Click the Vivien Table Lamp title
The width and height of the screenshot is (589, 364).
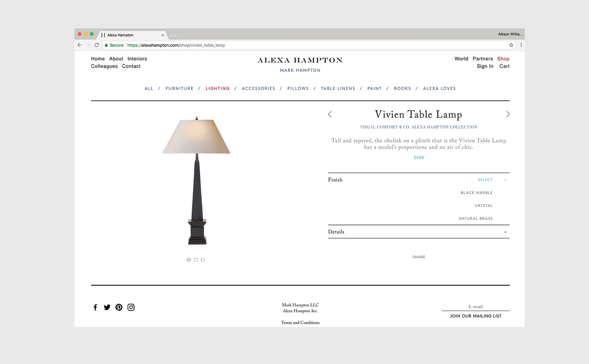(x=418, y=114)
